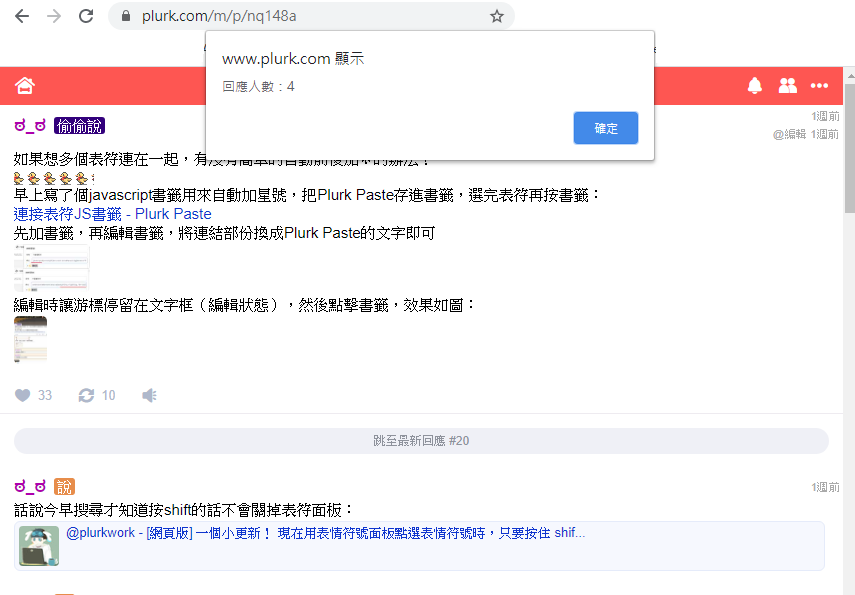Click the scrollbar up arrow

[x=850, y=76]
